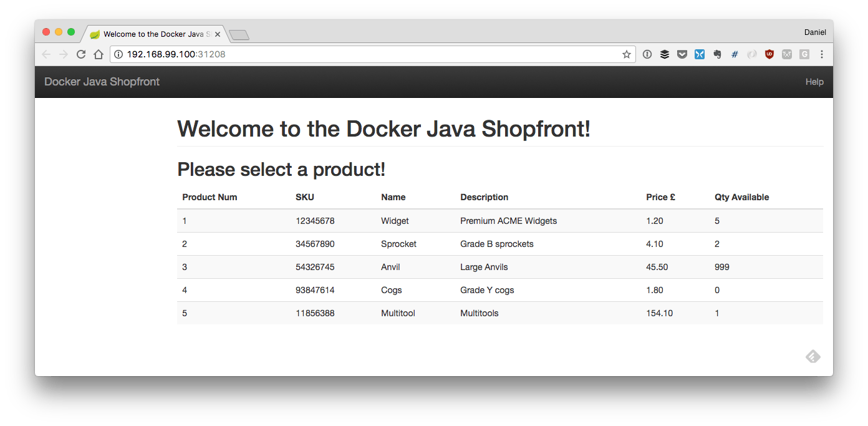The height and width of the screenshot is (426, 868).
Task: Open the uBlock Origin shield extension
Action: tap(769, 55)
